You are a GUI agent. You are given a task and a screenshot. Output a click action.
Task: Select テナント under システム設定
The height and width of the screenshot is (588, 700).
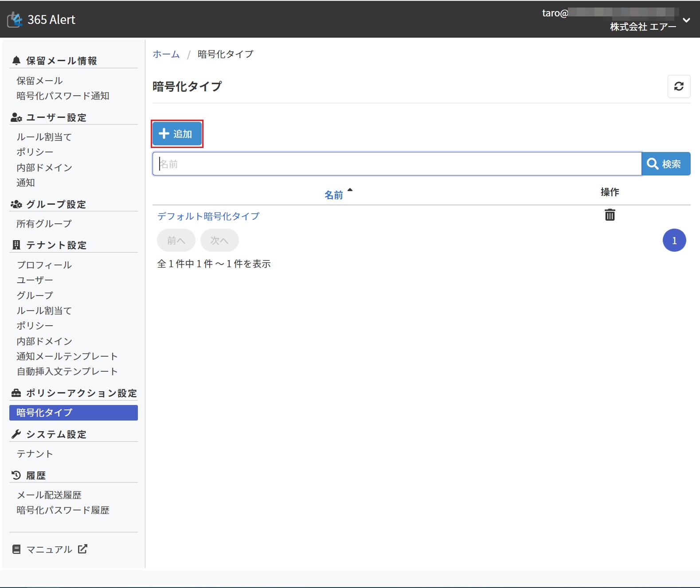[35, 454]
